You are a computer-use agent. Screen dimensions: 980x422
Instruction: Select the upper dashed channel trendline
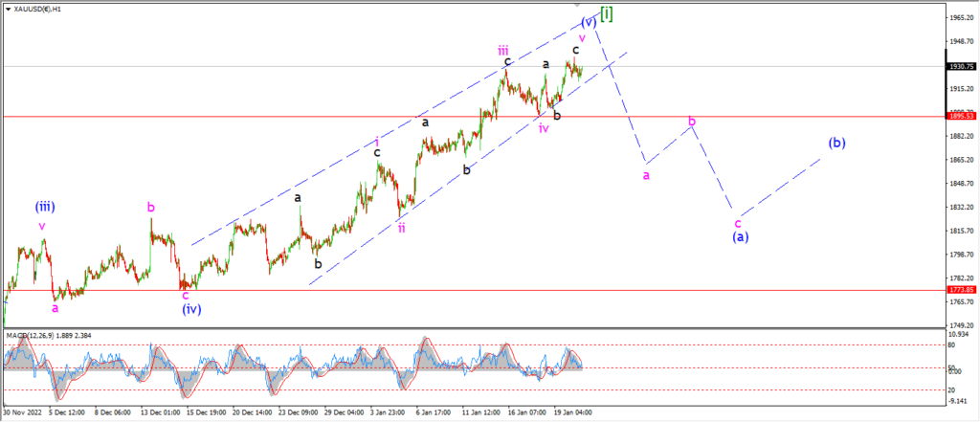tap(395, 129)
